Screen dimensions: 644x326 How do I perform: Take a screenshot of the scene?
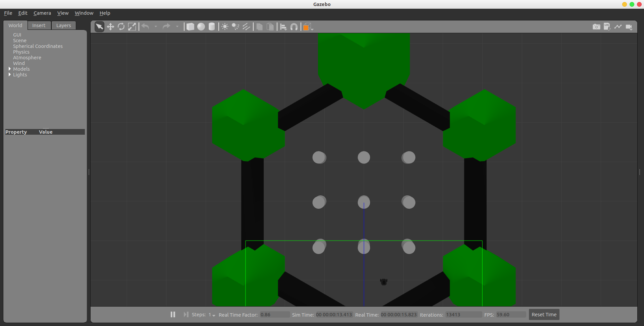click(x=597, y=26)
